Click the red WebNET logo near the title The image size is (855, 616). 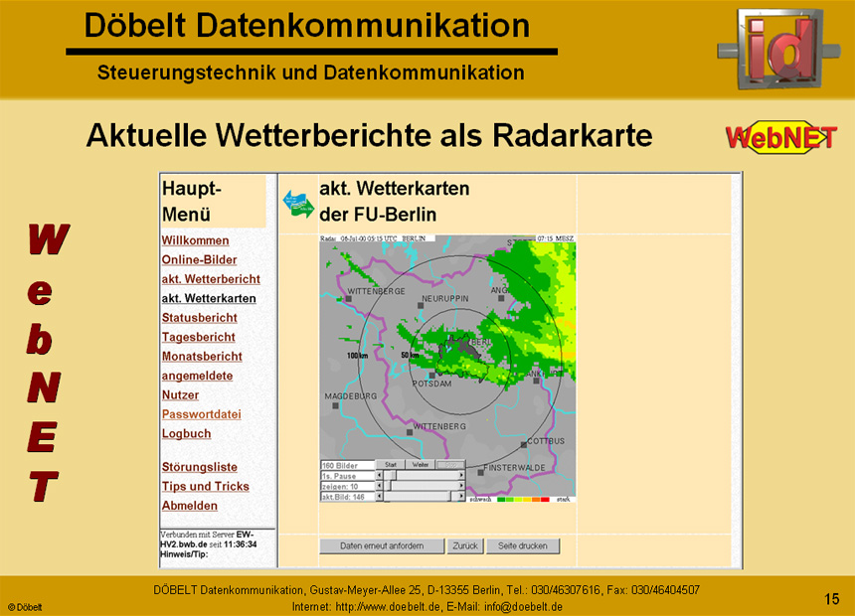780,137
